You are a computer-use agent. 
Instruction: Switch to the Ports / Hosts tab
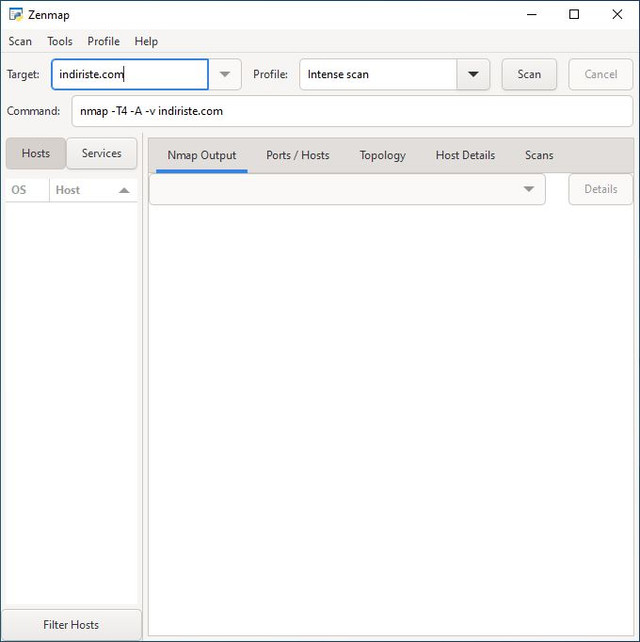coord(298,156)
